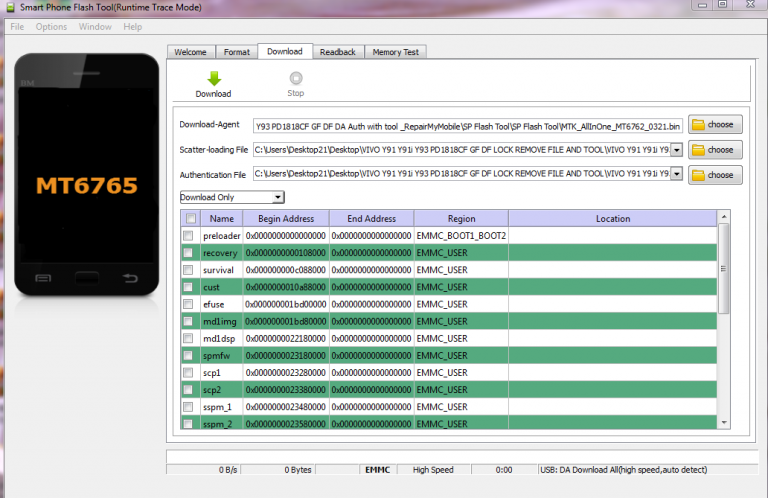Click folder icon to choose Scatter-loading File
This screenshot has height=498, width=768.
(x=698, y=149)
